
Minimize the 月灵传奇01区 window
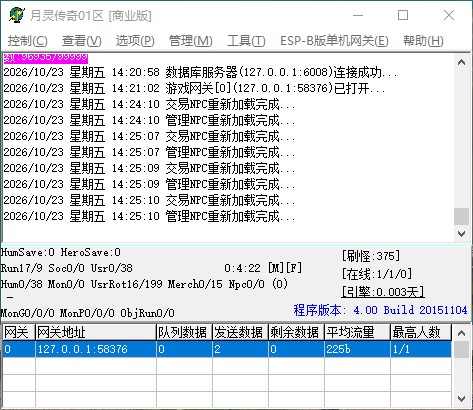pyautogui.click(x=358, y=15)
